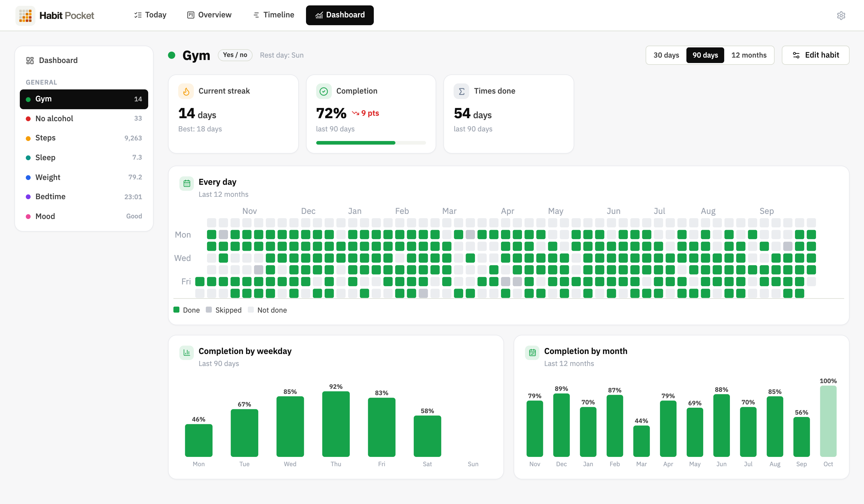864x504 pixels.
Task: Click the bar chart icon beside Completion by weekday
Action: (187, 352)
